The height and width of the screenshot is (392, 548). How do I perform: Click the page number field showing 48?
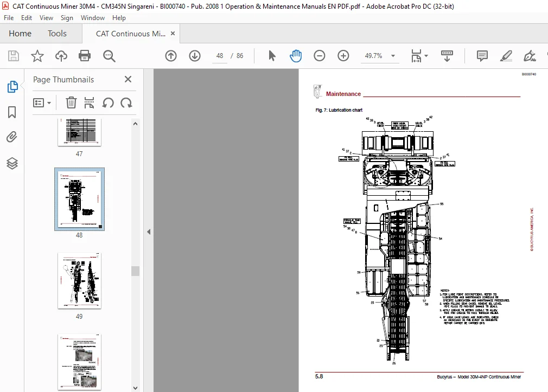220,56
